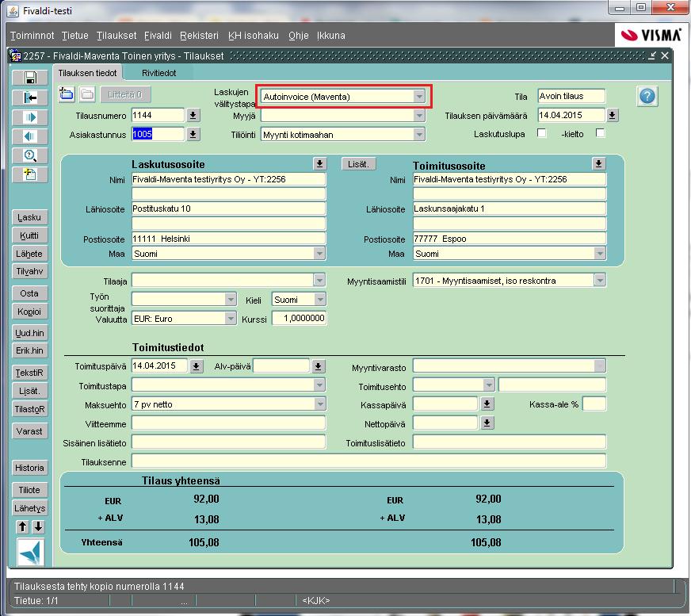Screen dimensions: 691x616
Task: Open the Tilaukset menu
Action: pos(116,35)
